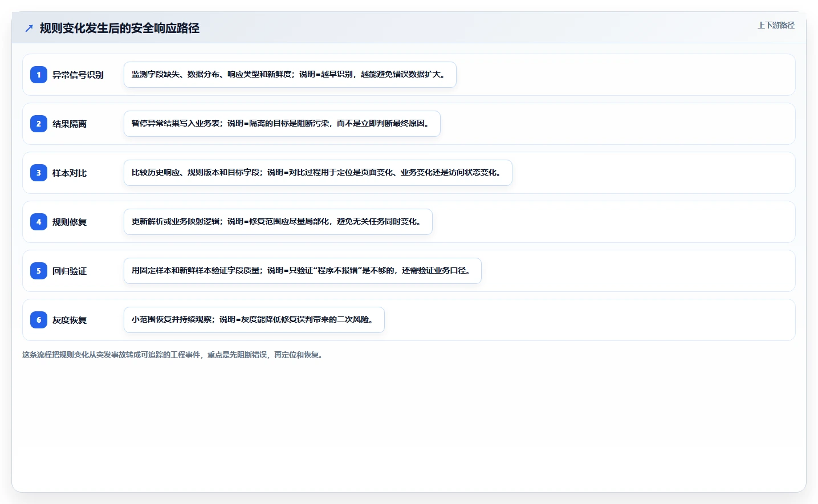The image size is (818, 504).
Task: Click the 异常信号识别 step label
Action: coord(78,75)
